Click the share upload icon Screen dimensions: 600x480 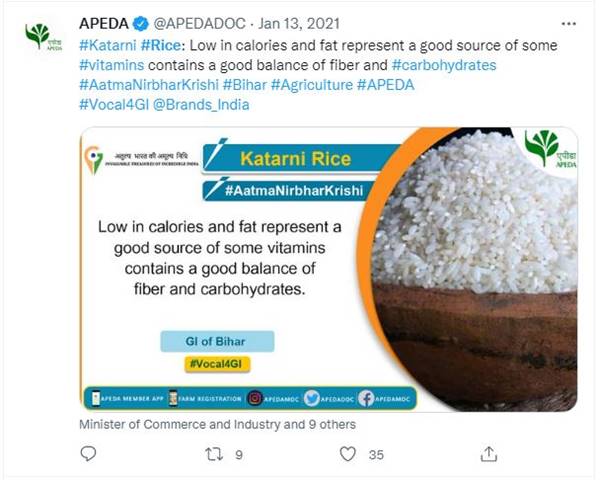click(488, 454)
